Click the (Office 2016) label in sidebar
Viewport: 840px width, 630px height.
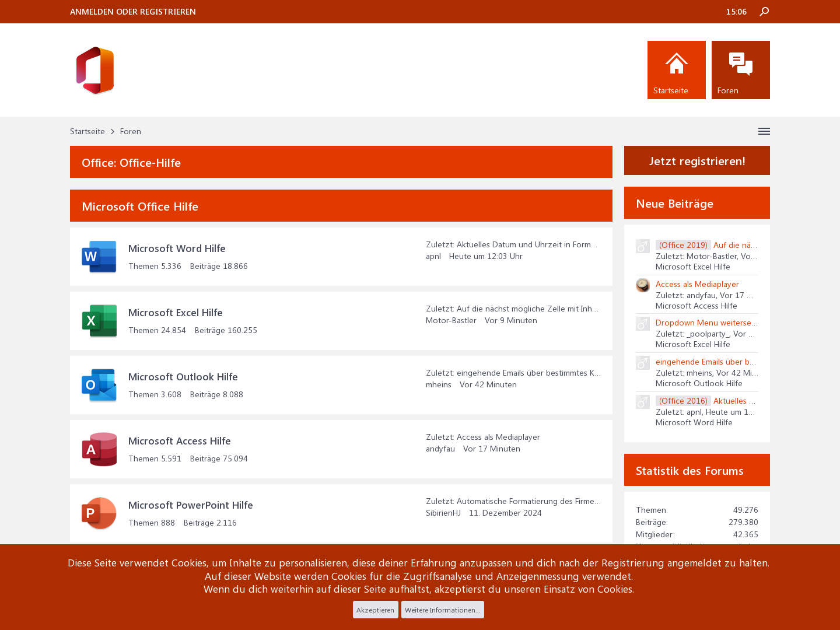point(683,401)
